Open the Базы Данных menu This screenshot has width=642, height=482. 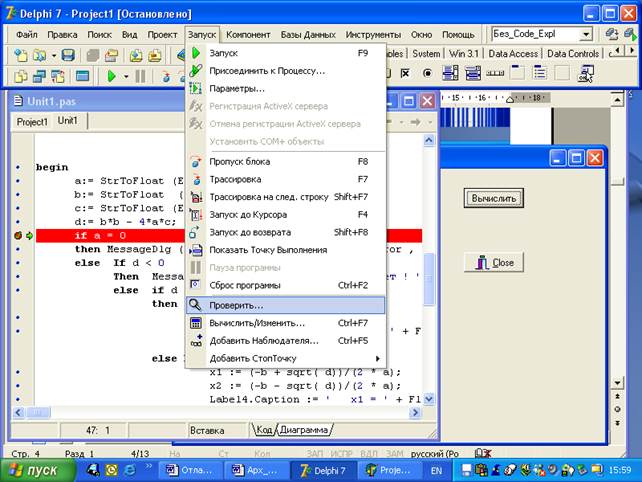click(x=308, y=35)
